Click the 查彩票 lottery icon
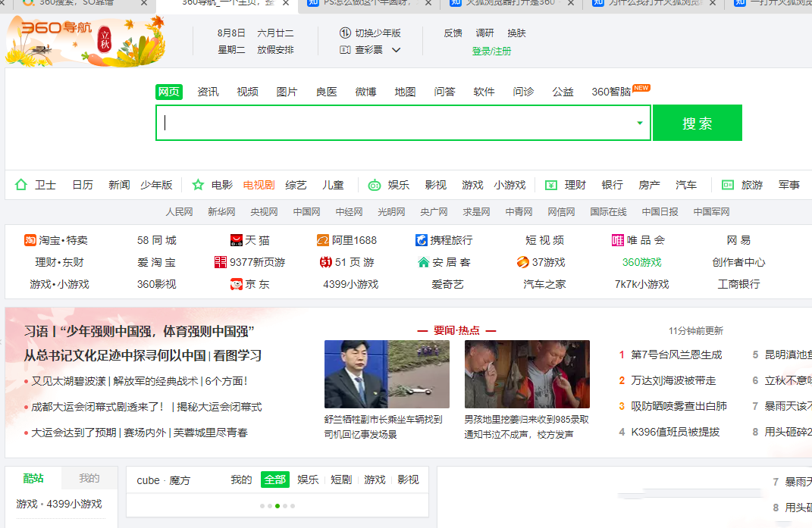 tap(345, 50)
